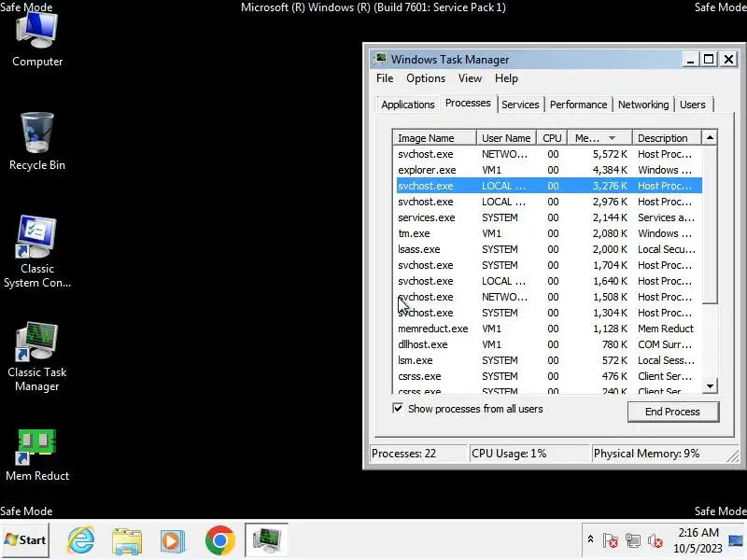Sort by Memory column header
747x560 pixels.
pos(599,138)
